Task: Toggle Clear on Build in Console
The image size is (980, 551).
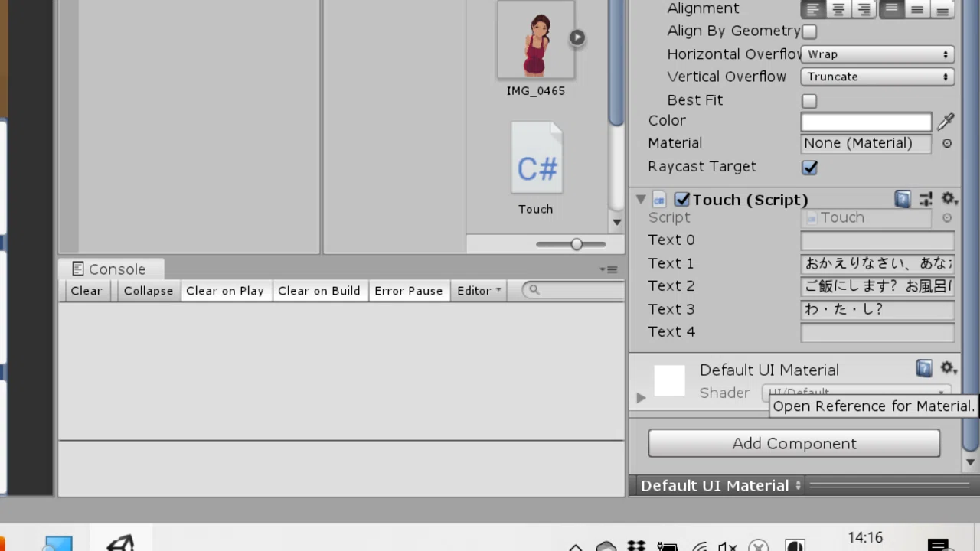Action: (x=319, y=291)
